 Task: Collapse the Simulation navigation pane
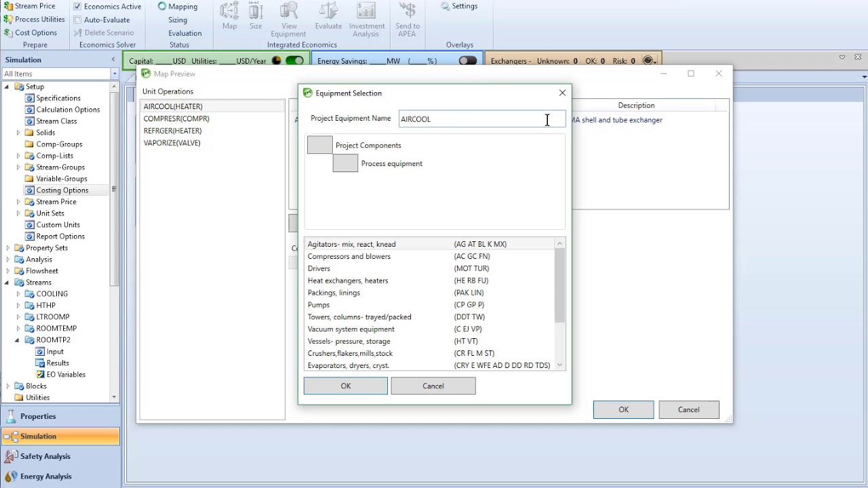[x=113, y=60]
